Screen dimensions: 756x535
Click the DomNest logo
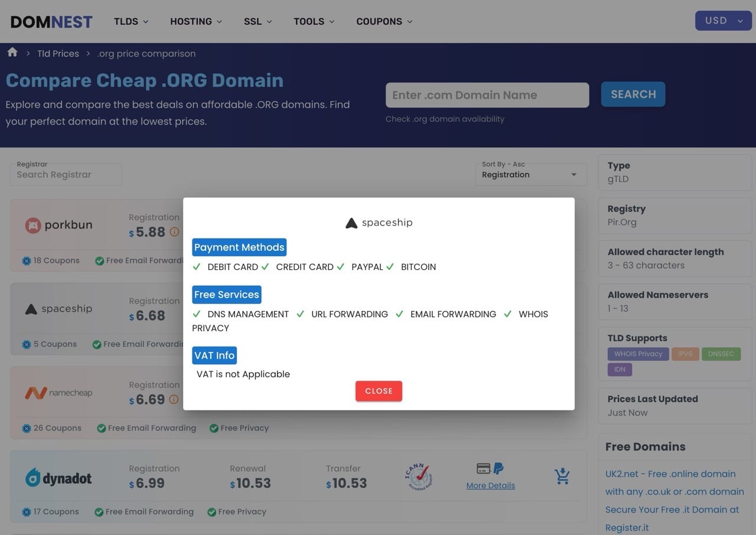click(x=51, y=22)
